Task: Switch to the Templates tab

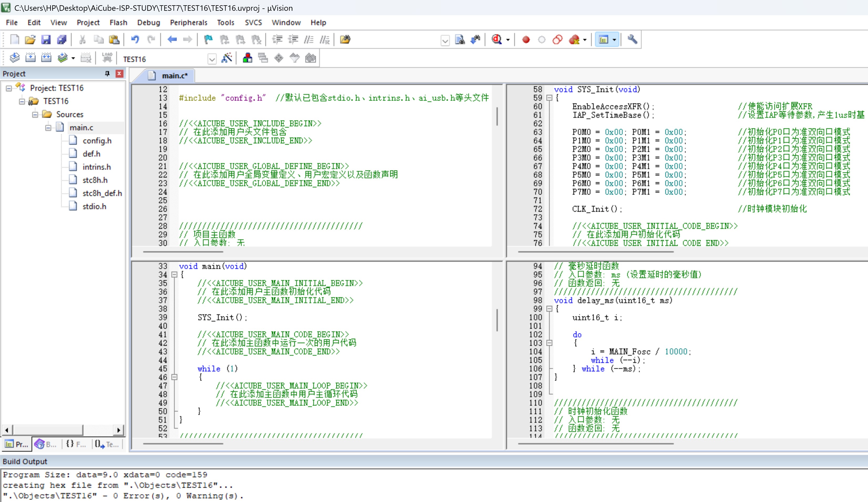Action: pos(107,444)
